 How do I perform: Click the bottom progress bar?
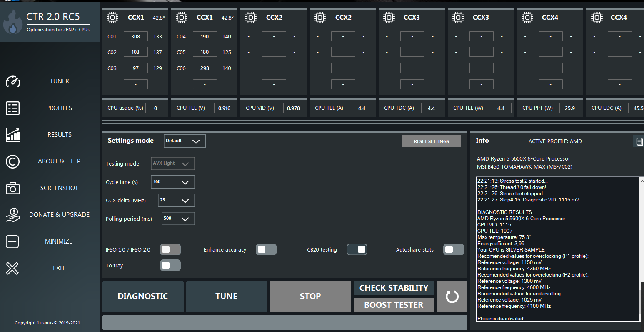pyautogui.click(x=285, y=322)
